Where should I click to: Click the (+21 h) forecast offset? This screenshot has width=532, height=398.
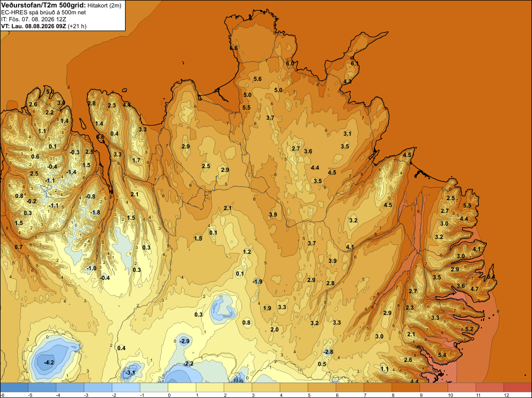[77, 27]
